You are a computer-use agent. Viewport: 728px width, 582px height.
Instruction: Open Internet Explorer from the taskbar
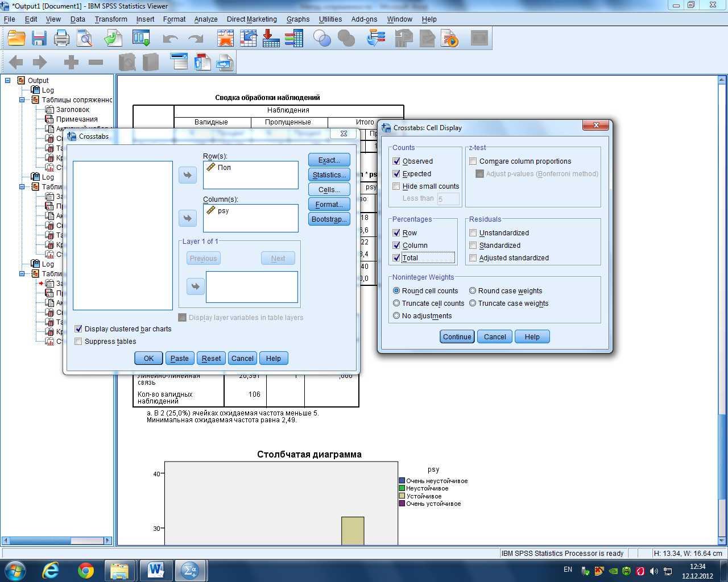pos(51,570)
